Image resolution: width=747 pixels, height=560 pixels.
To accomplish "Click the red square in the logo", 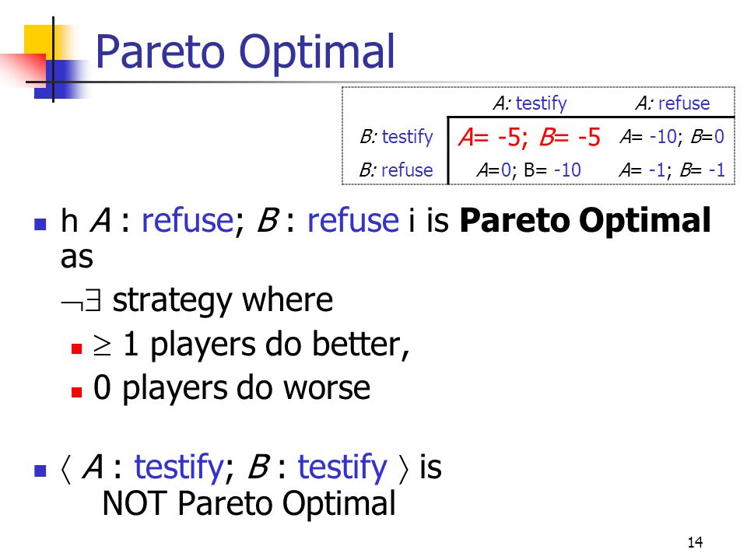I will click(24, 71).
